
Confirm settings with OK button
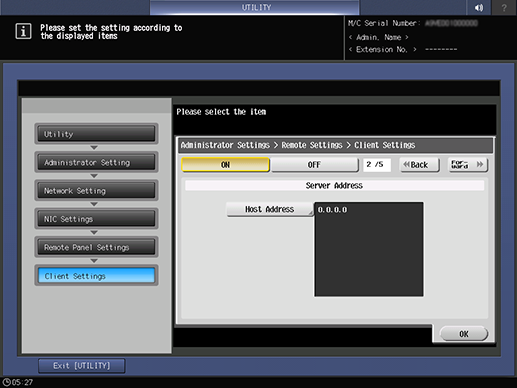(x=464, y=334)
